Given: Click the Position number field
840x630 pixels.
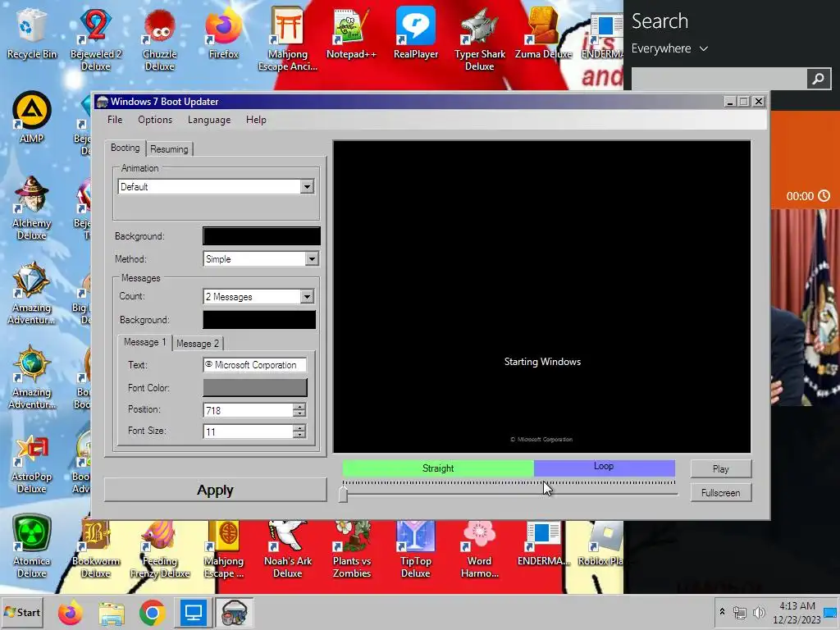Looking at the screenshot, I should click(x=248, y=410).
